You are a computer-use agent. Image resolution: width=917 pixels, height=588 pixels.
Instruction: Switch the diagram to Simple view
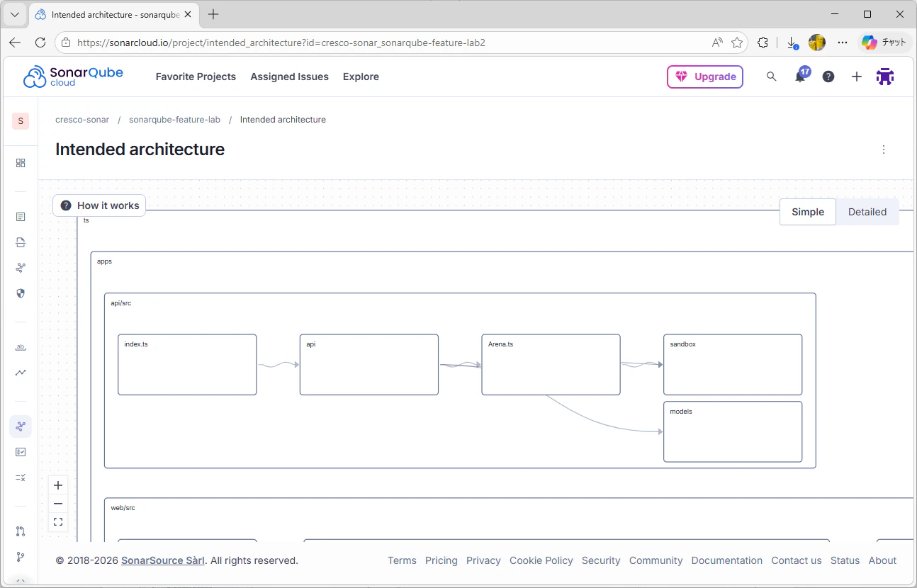[x=808, y=212]
